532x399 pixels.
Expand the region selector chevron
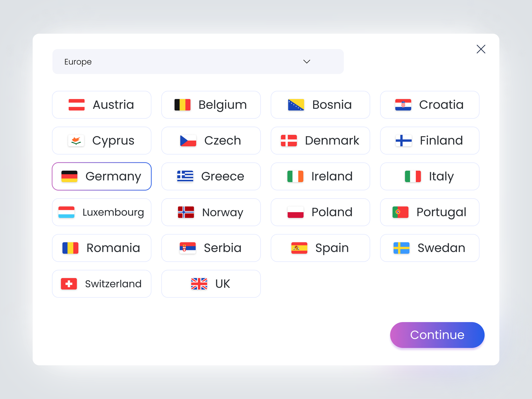click(x=307, y=62)
